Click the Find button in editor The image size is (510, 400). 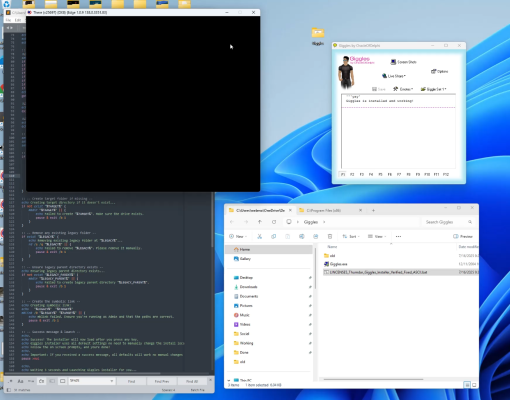pyautogui.click(x=131, y=381)
